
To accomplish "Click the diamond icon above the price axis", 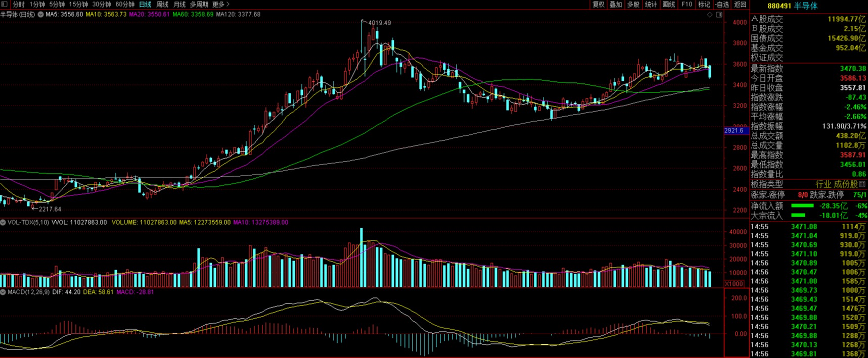I will pos(710,15).
